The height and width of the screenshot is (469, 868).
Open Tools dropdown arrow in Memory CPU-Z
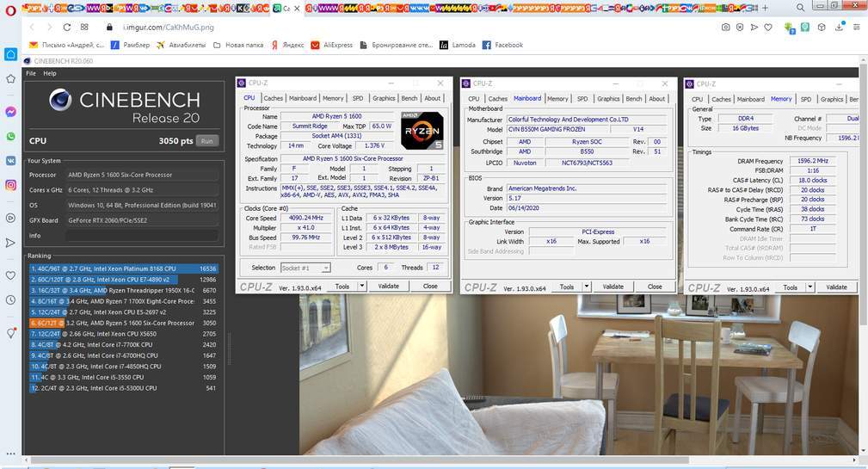[810, 287]
